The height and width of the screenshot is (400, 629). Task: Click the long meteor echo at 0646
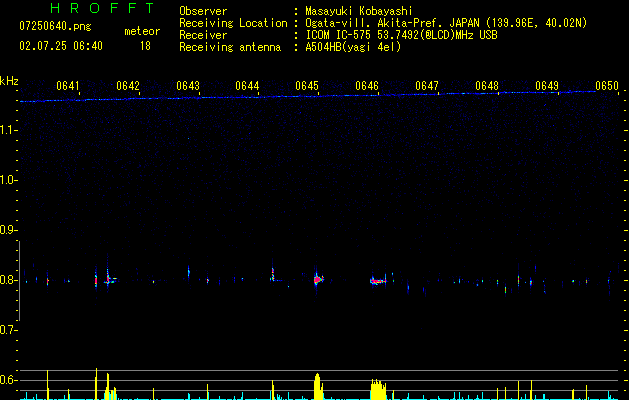(x=377, y=281)
